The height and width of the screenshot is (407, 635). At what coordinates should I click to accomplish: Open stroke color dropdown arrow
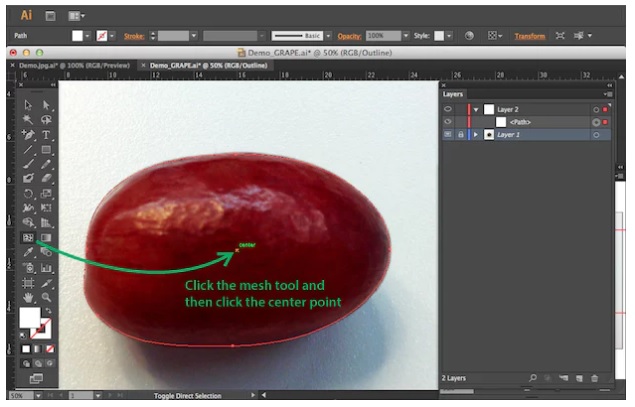coord(112,36)
